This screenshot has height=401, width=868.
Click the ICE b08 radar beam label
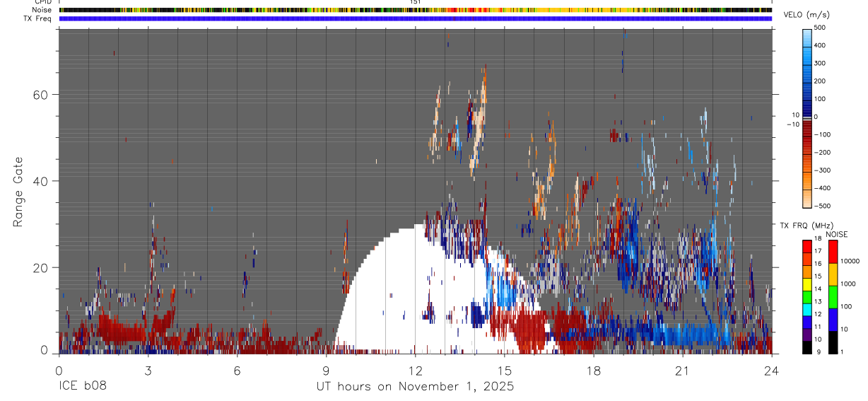click(82, 387)
